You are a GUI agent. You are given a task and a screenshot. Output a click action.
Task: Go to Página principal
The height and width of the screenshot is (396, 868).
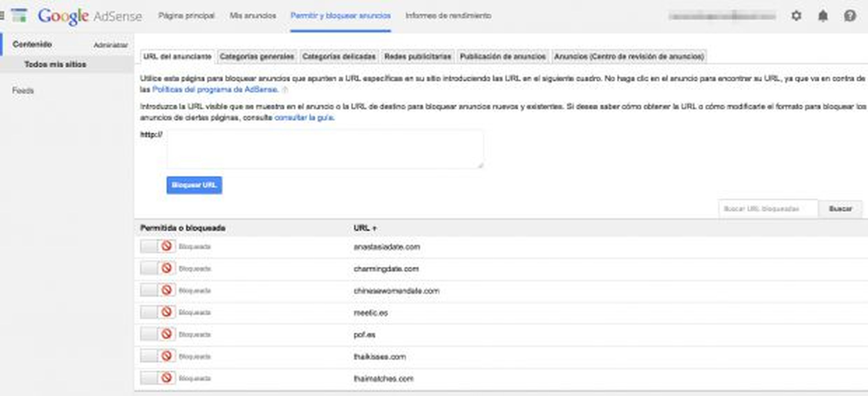pos(186,16)
